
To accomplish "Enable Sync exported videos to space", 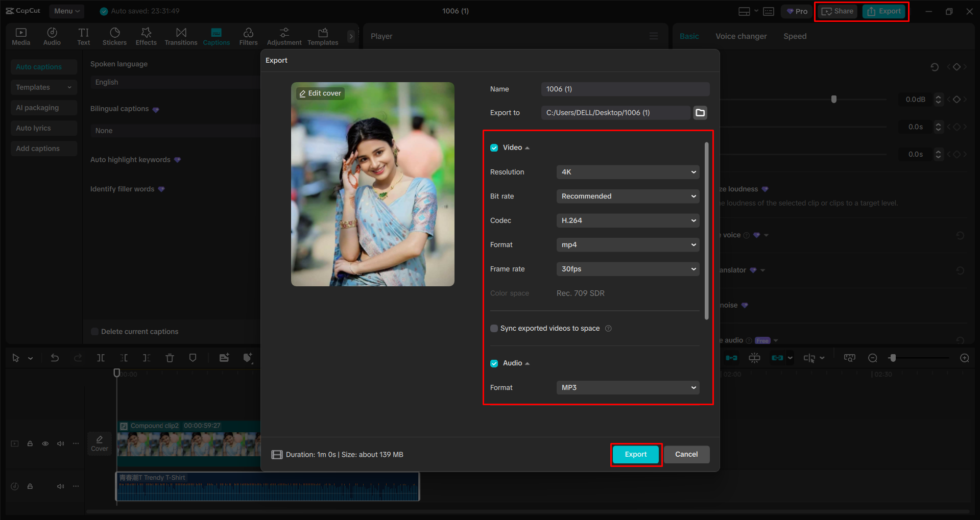I will point(494,328).
